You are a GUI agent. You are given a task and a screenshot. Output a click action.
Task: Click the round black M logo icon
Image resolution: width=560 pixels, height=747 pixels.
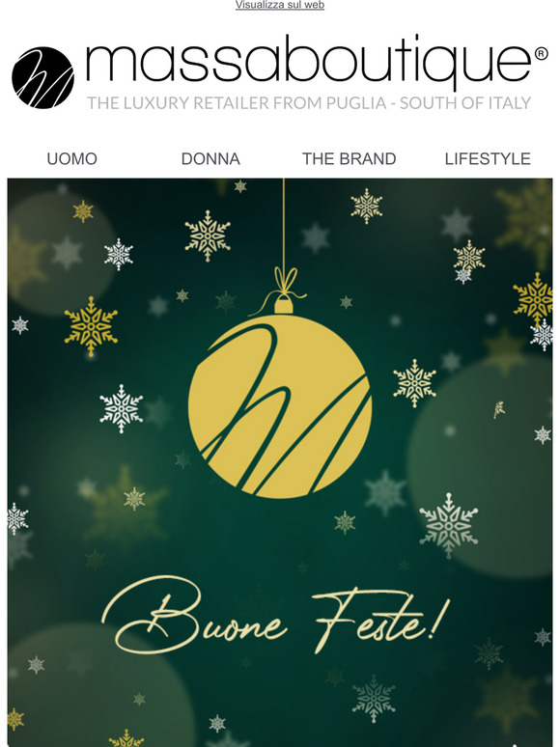pyautogui.click(x=42, y=77)
